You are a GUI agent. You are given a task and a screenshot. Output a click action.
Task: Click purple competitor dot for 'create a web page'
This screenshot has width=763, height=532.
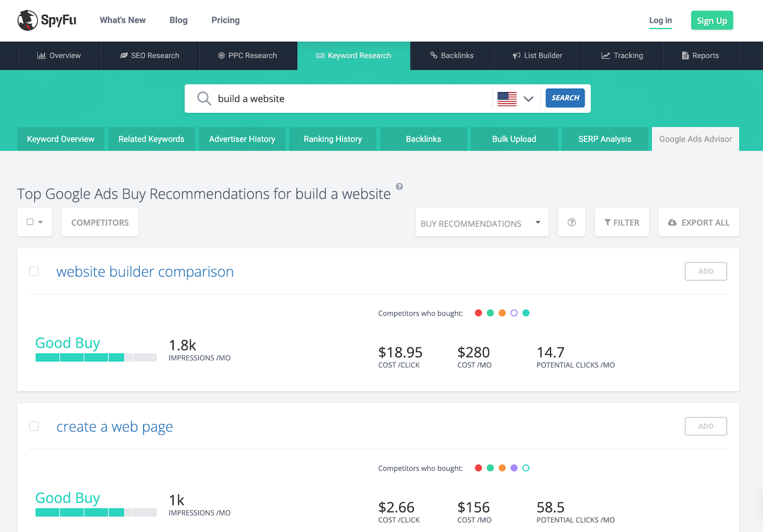click(514, 468)
